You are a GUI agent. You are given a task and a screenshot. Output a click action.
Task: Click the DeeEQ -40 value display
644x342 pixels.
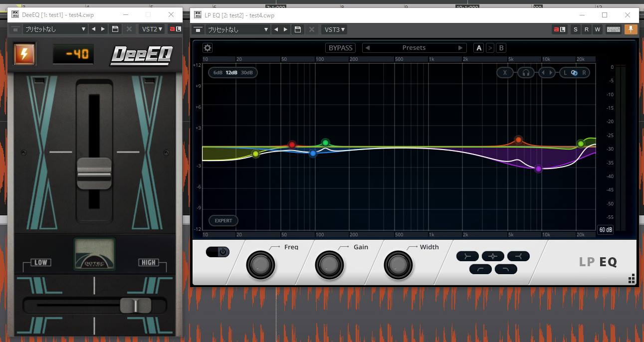tap(73, 54)
